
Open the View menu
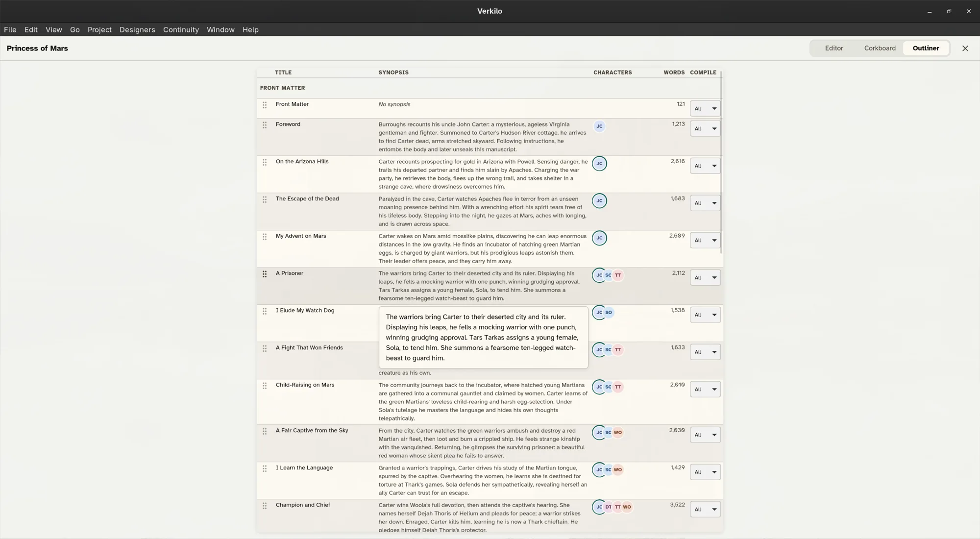[54, 30]
